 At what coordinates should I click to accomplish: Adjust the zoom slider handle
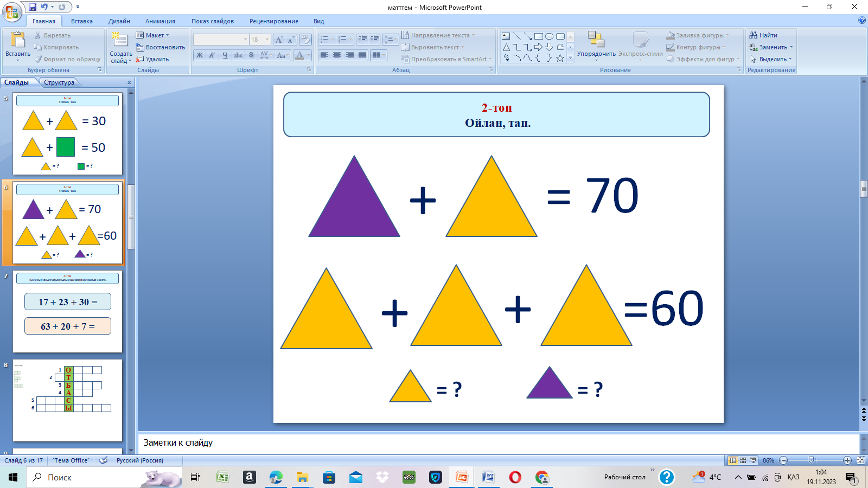pyautogui.click(x=812, y=460)
